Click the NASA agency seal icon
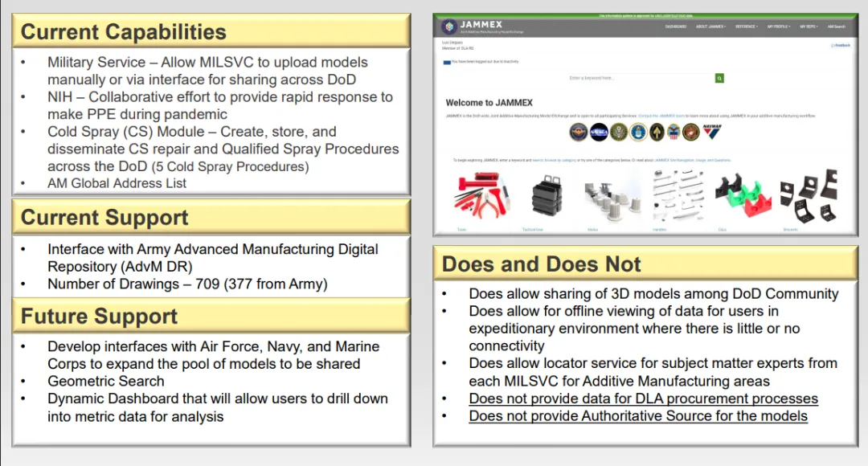The image size is (868, 466). click(599, 133)
